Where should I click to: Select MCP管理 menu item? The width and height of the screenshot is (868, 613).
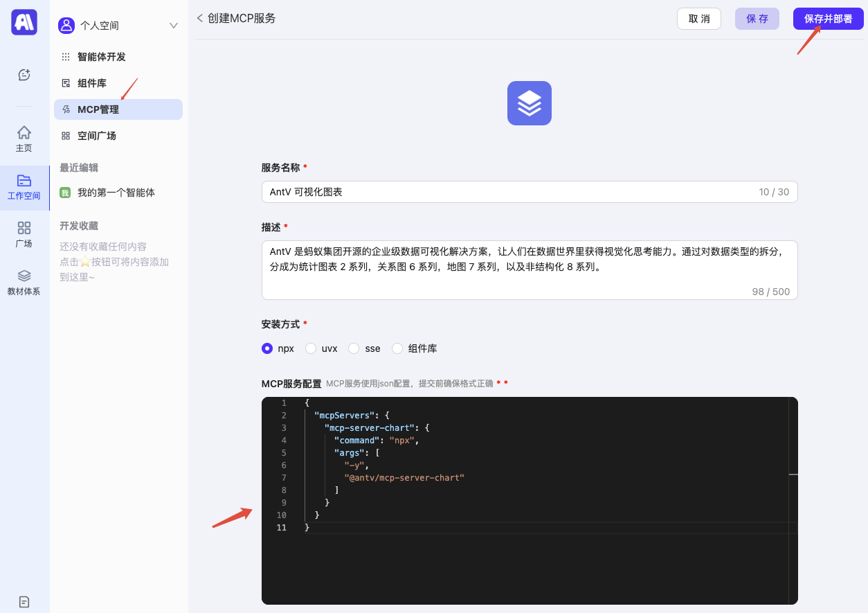118,109
